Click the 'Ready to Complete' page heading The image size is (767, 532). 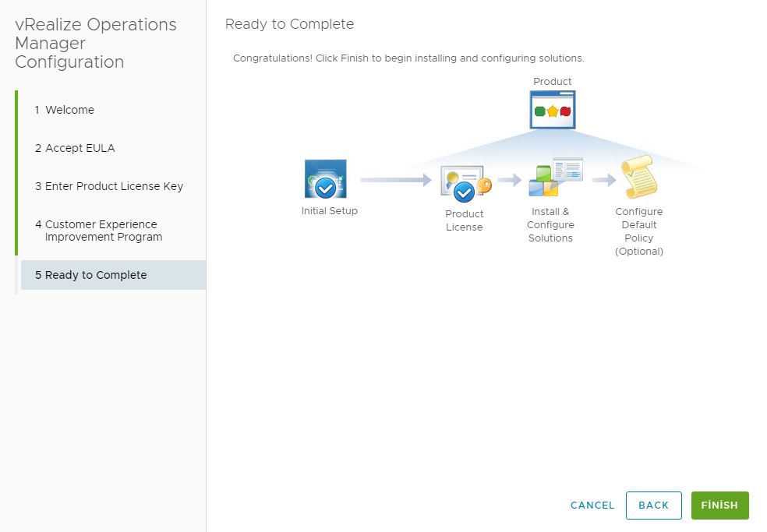(x=290, y=24)
